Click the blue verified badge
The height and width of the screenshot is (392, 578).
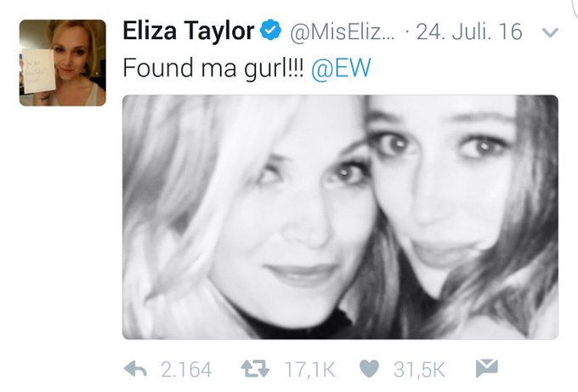270,31
